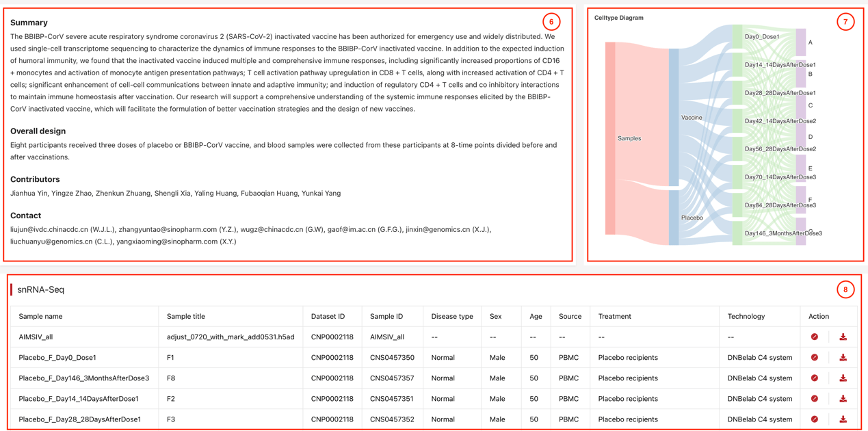This screenshot has height=431, width=868.
Task: Select participant node A in the diagram
Action: [x=801, y=42]
